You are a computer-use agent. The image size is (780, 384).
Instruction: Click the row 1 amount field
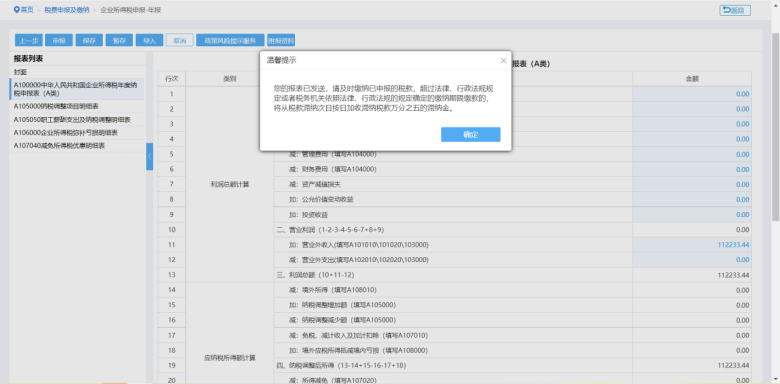pos(692,94)
